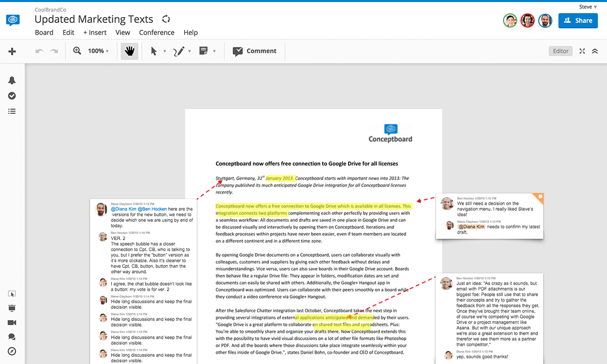Click the blue-ringed participant avatar
The width and height of the screenshot is (607, 364).
(x=545, y=21)
